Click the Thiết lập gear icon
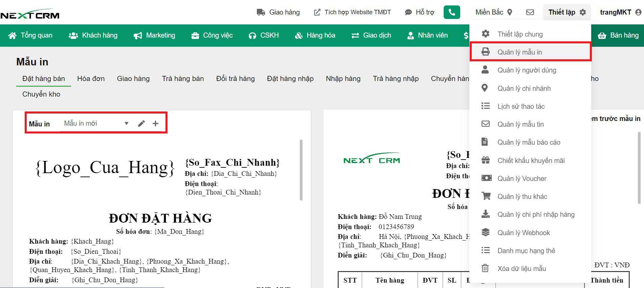This screenshot has height=288, width=644. 583,13
